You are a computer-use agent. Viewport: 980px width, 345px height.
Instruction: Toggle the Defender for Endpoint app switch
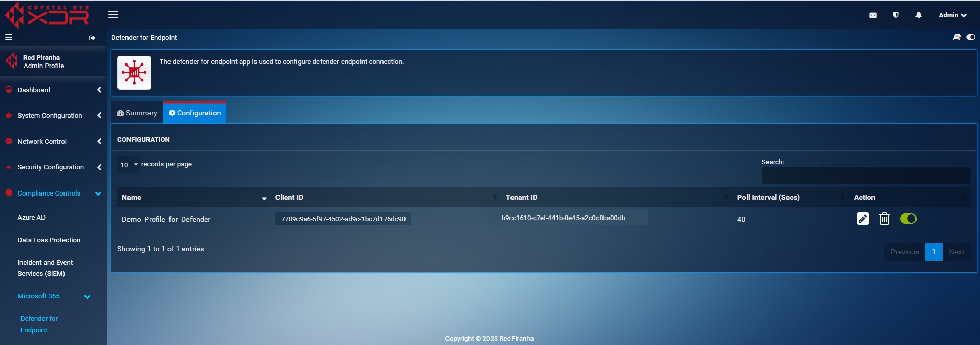coord(971,37)
